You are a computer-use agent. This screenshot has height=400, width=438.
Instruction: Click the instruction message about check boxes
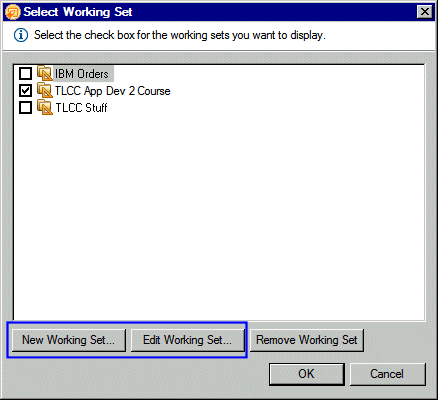pos(180,35)
